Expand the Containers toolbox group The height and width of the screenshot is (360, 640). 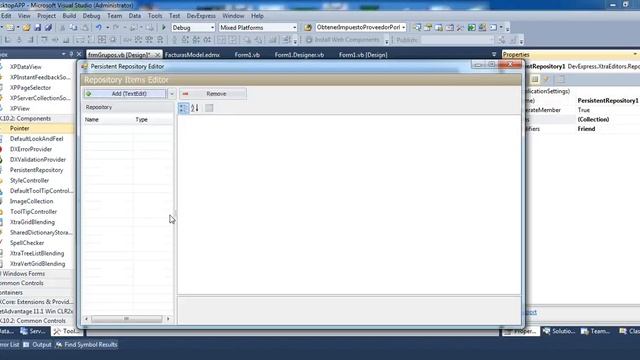coord(37,292)
